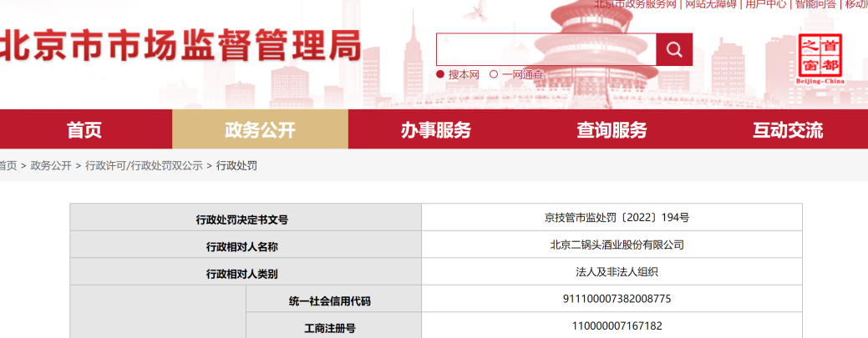Image resolution: width=868 pixels, height=338 pixels.
Task: Click the 行政处罚决定书文号 label cell
Action: pyautogui.click(x=246, y=217)
